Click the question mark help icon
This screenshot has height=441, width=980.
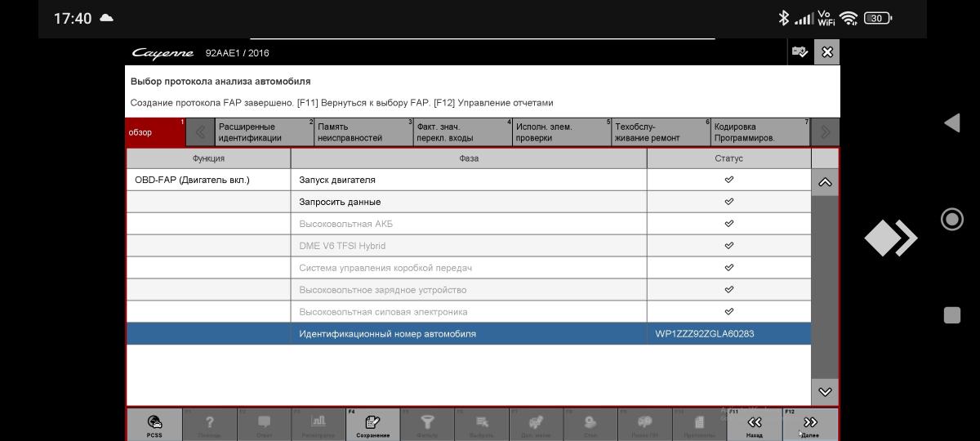[x=209, y=424]
